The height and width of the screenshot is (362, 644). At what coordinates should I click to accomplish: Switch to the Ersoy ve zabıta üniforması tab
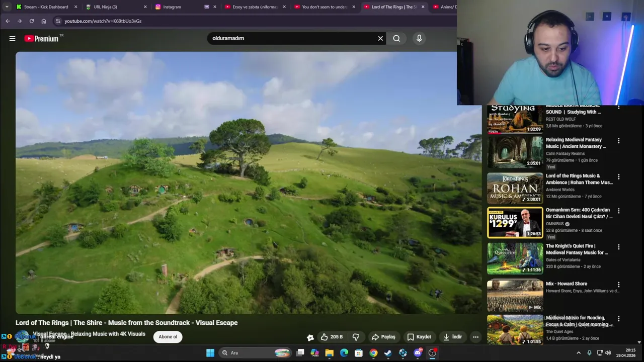click(256, 7)
